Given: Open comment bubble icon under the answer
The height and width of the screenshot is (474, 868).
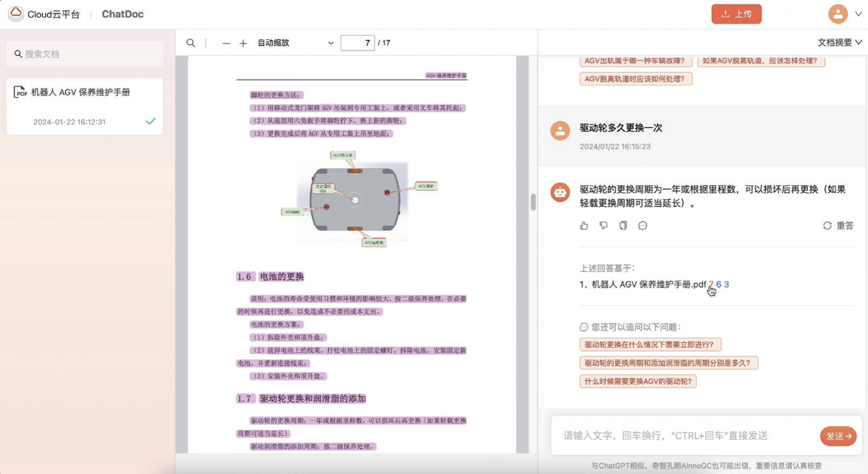Looking at the screenshot, I should tap(643, 226).
